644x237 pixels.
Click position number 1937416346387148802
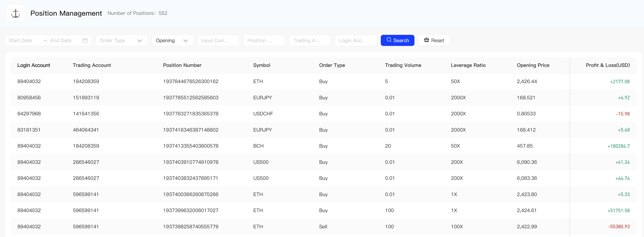tap(190, 130)
